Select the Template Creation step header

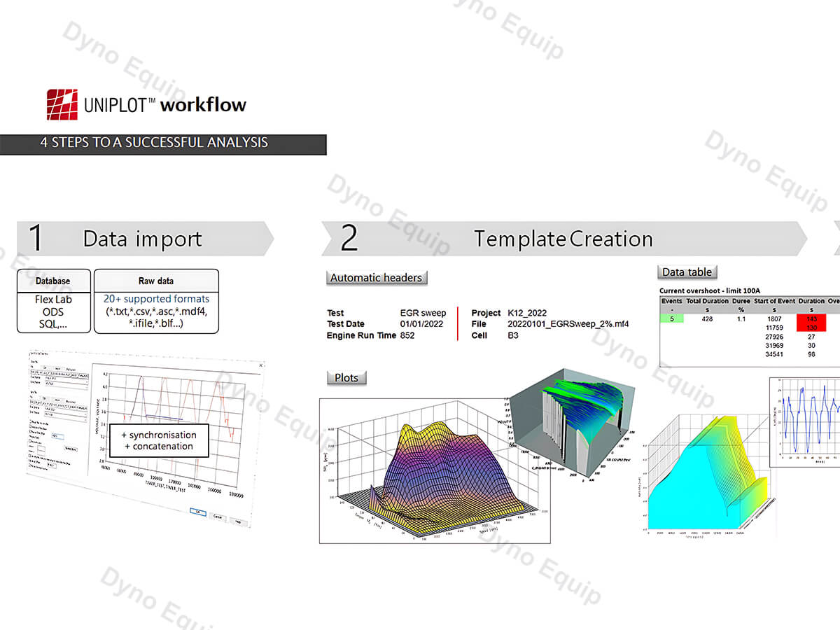(x=563, y=239)
